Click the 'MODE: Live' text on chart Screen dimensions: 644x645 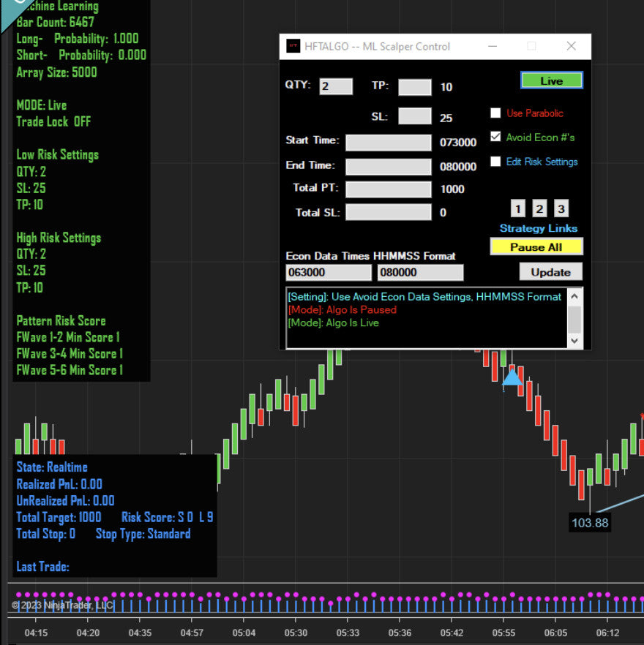[42, 105]
